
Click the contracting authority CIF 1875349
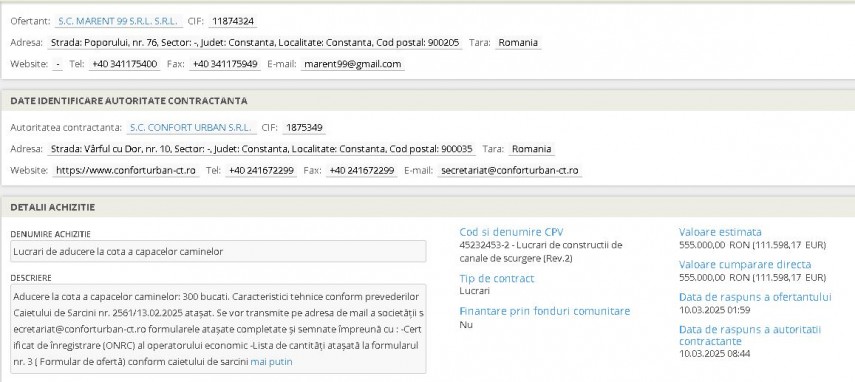(x=304, y=128)
